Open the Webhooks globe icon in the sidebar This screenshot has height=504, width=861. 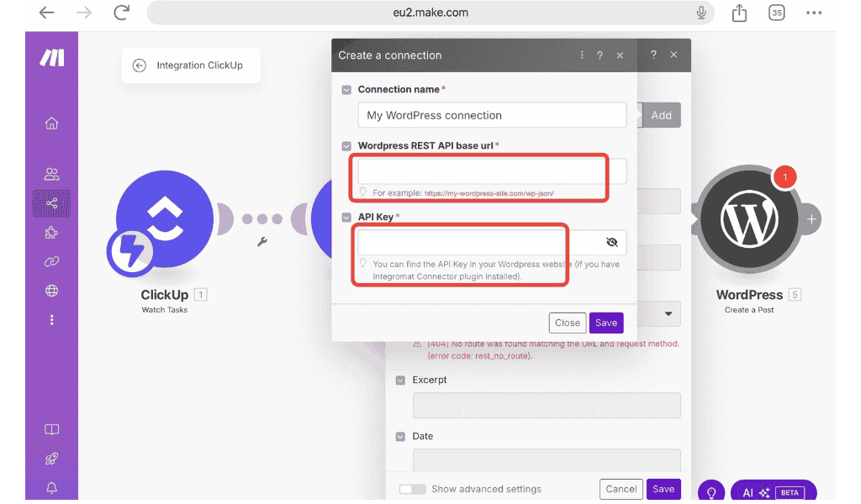tap(51, 291)
